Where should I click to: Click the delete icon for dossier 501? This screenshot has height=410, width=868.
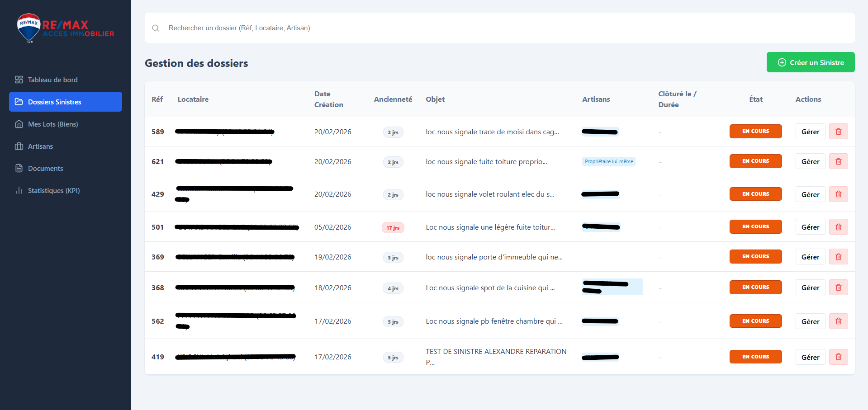tap(838, 227)
